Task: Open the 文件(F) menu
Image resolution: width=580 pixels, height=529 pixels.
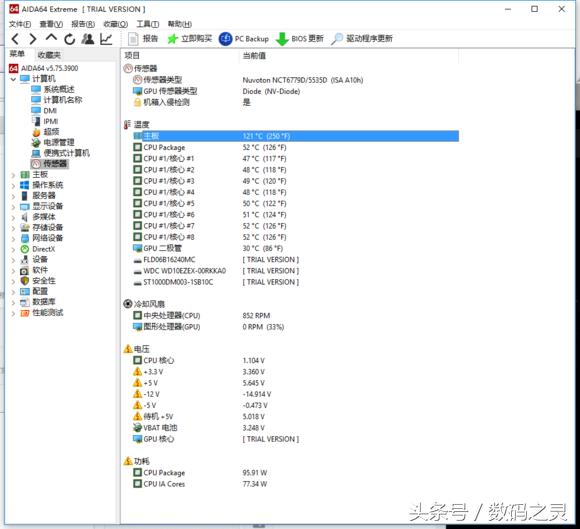Action: pos(20,24)
